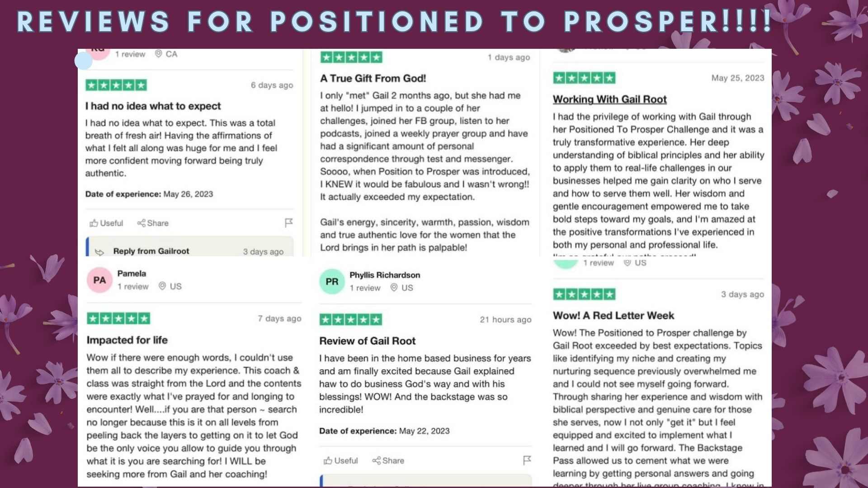868x488 pixels.
Task: Click Pamela's PA avatar circle
Action: pos(99,280)
